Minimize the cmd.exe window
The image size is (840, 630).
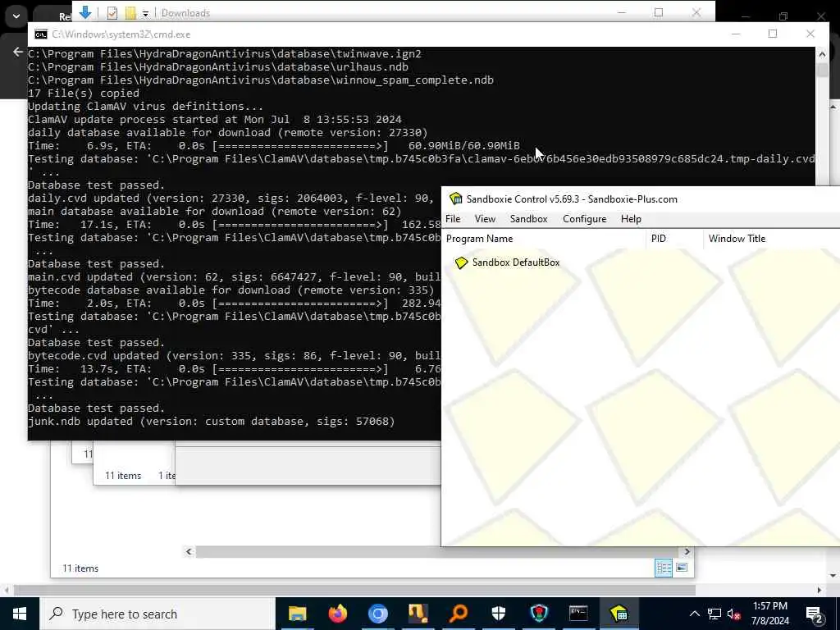pyautogui.click(x=736, y=34)
